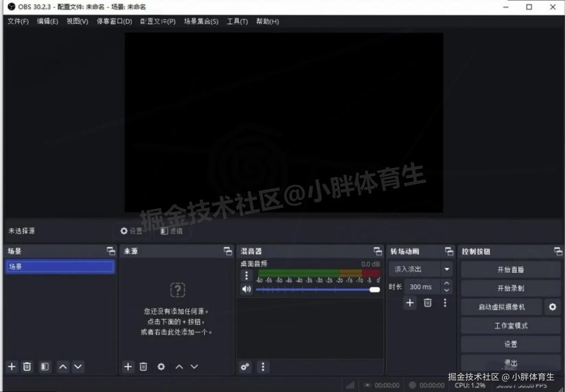565x392 pixels.
Task: Open 桌面音频 options kebab menu
Action: click(246, 275)
